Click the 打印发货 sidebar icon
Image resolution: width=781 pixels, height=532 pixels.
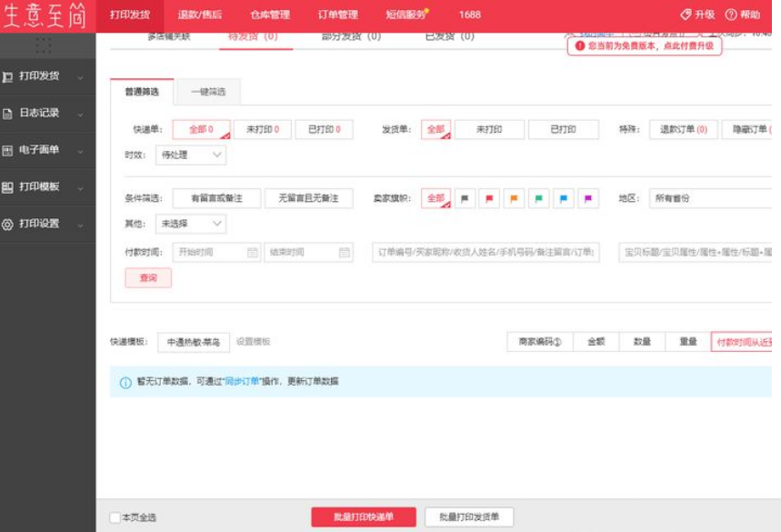click(x=7, y=76)
